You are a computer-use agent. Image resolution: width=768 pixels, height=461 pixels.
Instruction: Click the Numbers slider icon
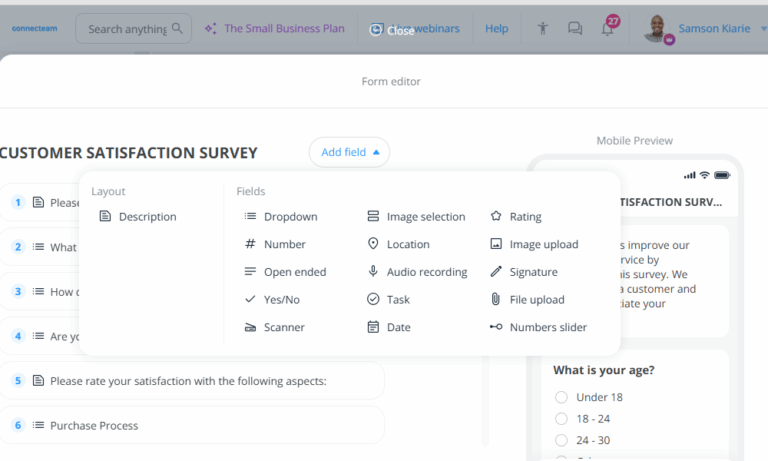[496, 327]
